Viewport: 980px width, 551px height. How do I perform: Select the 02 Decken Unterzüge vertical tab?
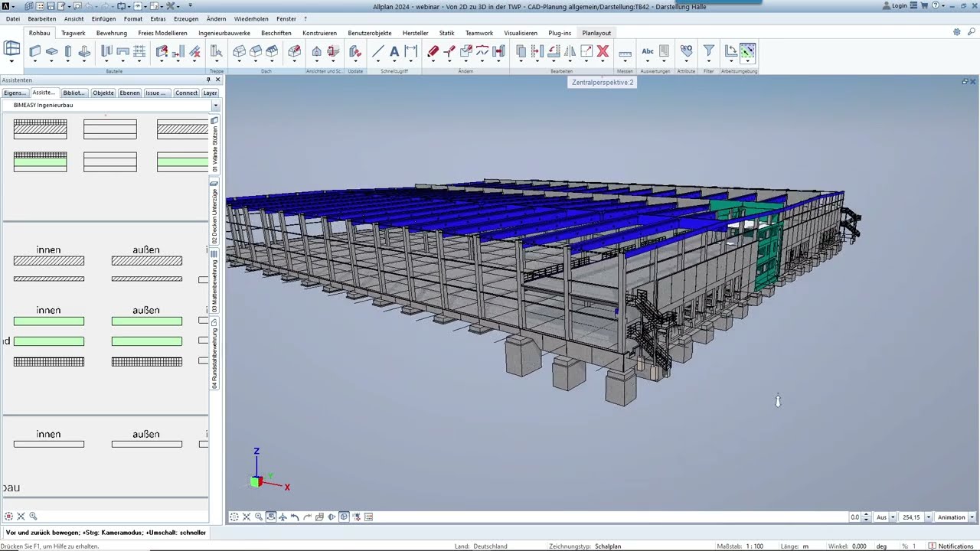(x=215, y=213)
